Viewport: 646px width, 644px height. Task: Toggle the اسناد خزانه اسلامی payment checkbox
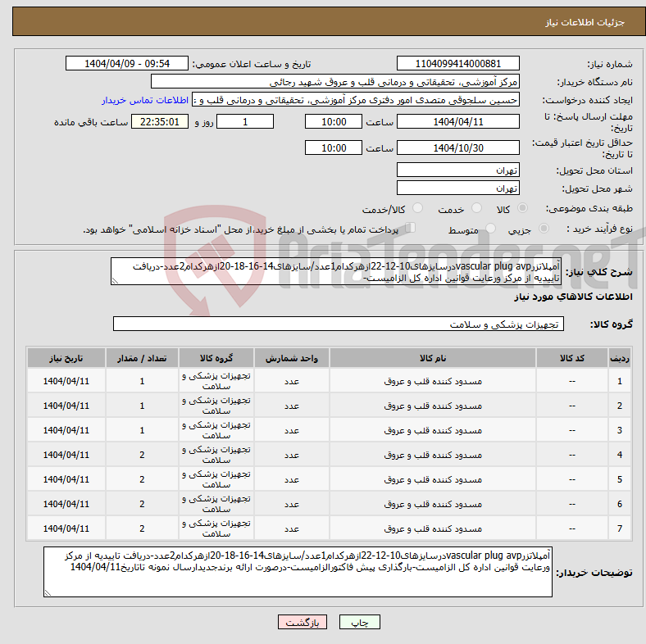click(410, 228)
